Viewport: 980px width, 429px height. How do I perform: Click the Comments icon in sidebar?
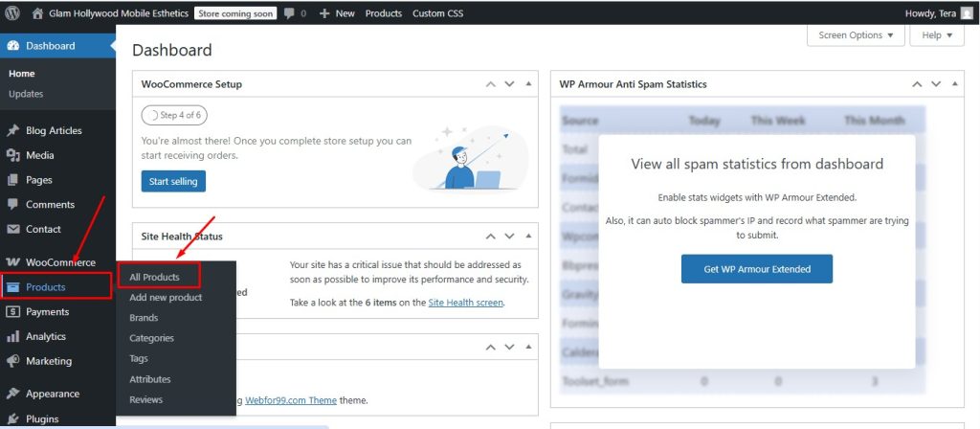pos(12,205)
